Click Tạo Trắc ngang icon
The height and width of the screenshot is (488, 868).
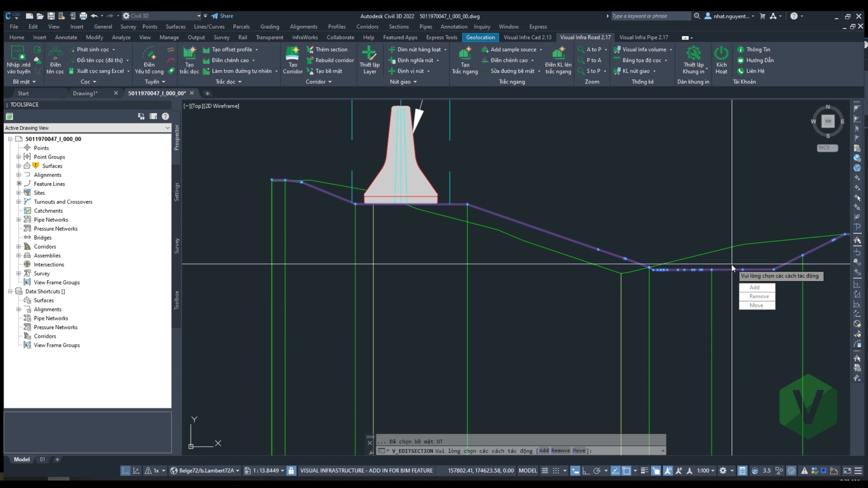tap(465, 59)
